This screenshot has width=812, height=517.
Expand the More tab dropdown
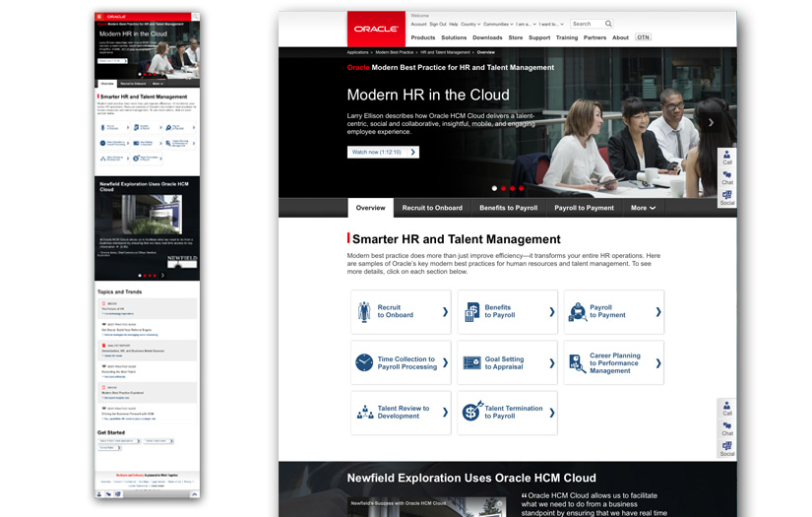[643, 208]
